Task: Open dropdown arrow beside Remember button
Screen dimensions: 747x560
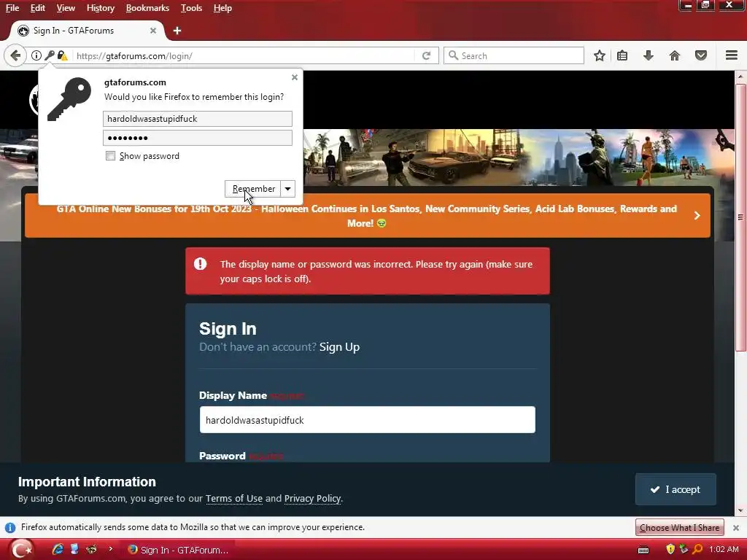Action: (x=287, y=189)
